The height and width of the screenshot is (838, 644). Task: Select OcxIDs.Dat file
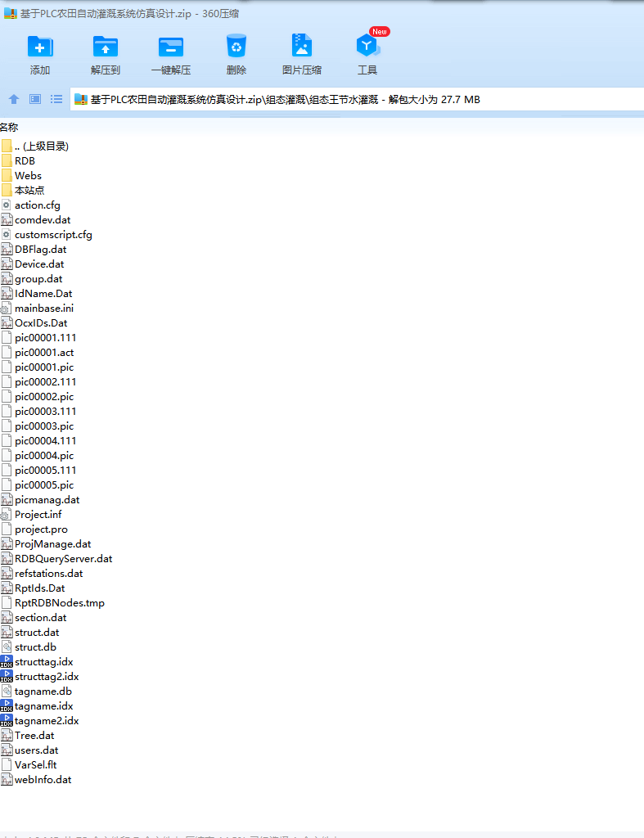click(x=41, y=322)
